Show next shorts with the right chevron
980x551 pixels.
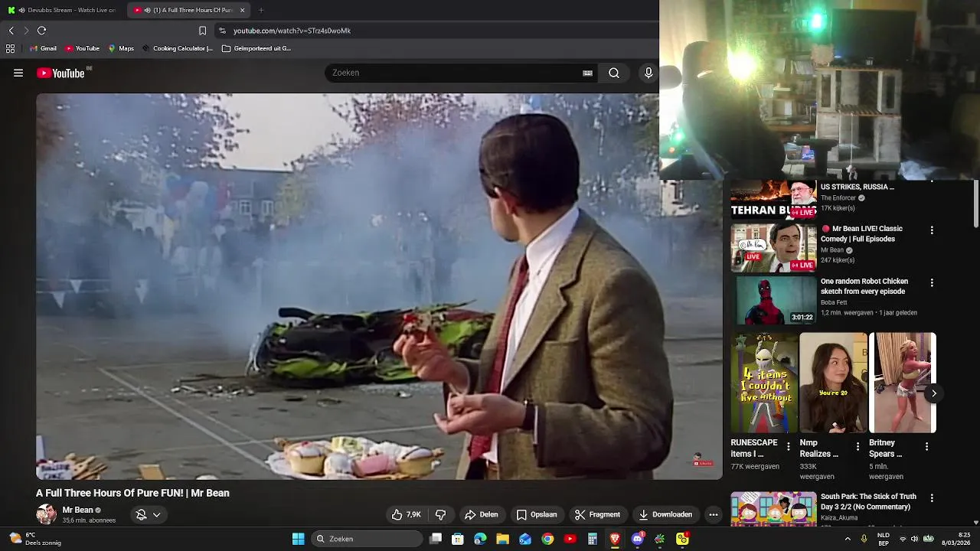[x=933, y=393]
